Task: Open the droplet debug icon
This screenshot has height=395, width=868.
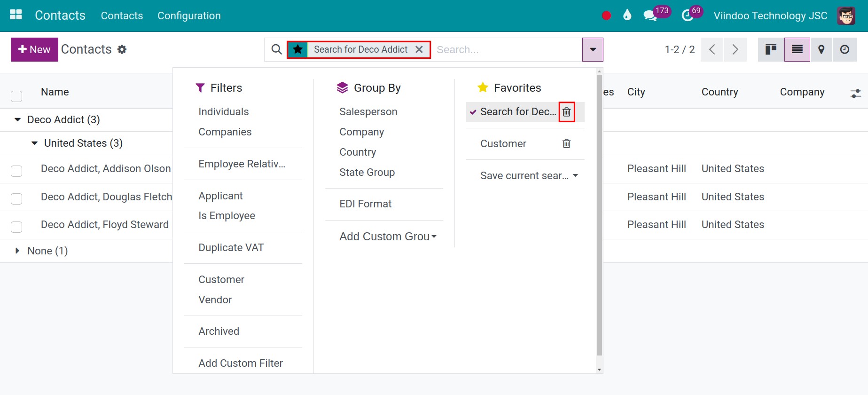Action: [x=627, y=16]
